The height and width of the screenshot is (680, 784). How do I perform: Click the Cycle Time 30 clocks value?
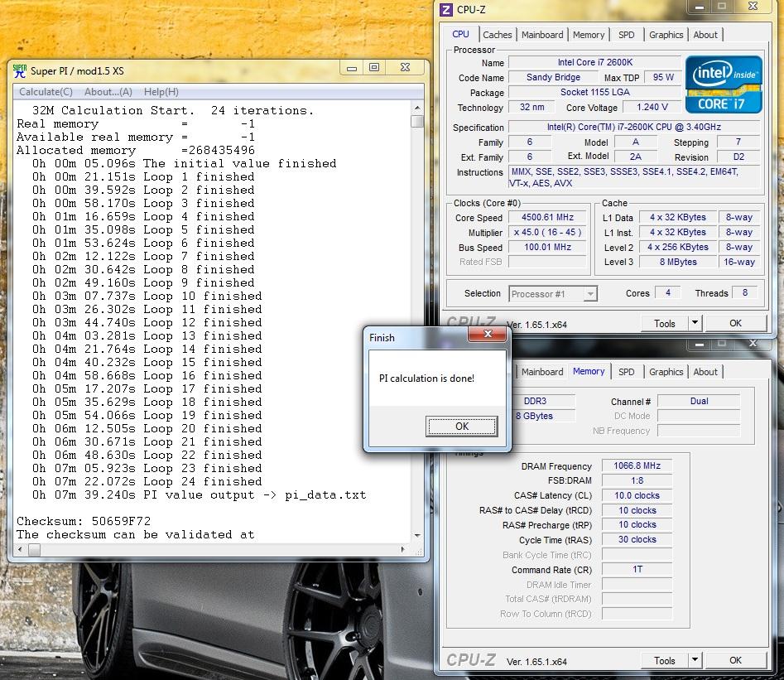tap(637, 539)
